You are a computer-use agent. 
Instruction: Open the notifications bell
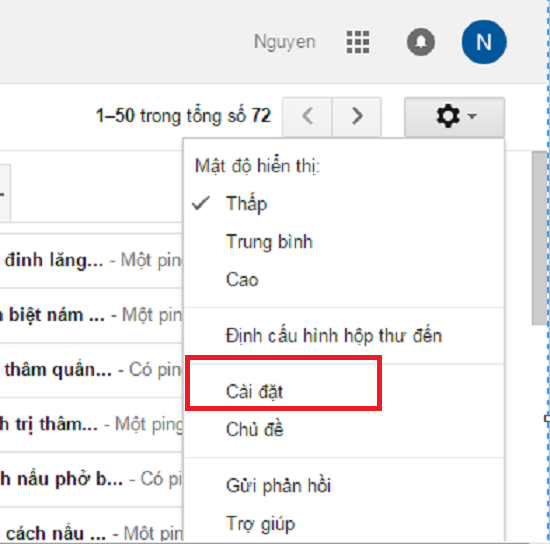click(x=421, y=42)
